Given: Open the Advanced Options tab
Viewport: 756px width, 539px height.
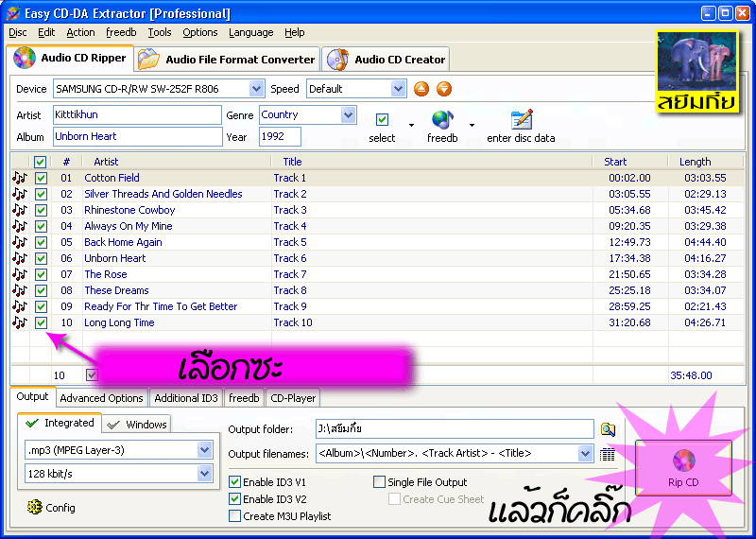Looking at the screenshot, I should click(101, 398).
